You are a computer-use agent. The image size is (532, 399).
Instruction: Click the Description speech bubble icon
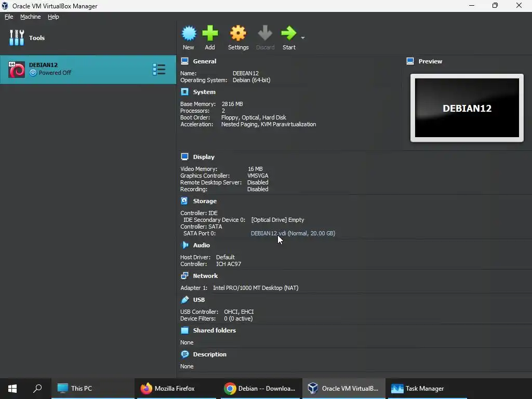pyautogui.click(x=185, y=354)
